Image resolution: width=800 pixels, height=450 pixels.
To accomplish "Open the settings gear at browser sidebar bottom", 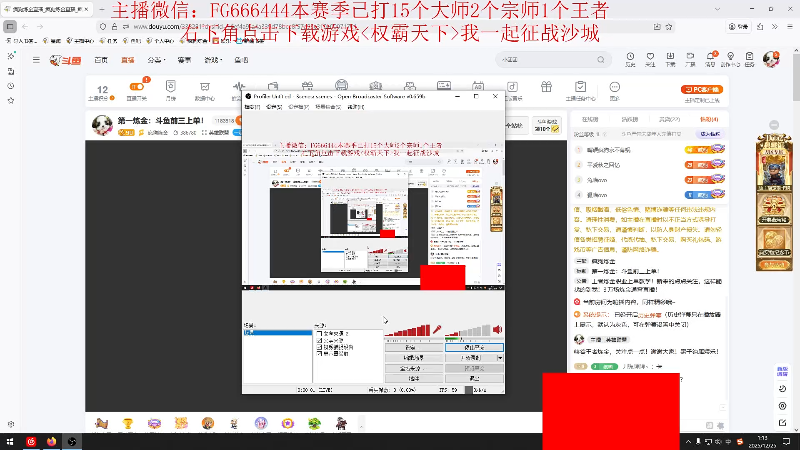I will click(x=11, y=424).
